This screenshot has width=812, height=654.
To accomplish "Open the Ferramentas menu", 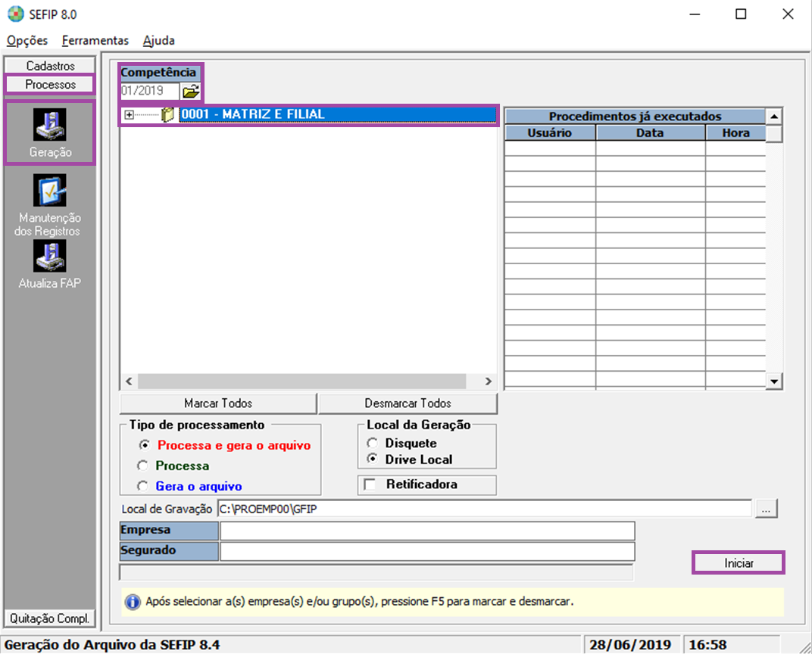I will 95,40.
